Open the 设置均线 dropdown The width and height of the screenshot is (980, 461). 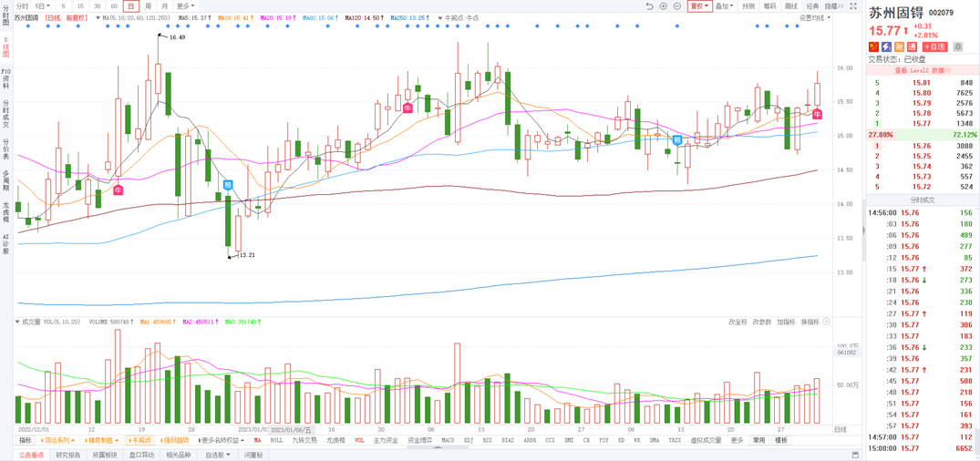coord(814,18)
